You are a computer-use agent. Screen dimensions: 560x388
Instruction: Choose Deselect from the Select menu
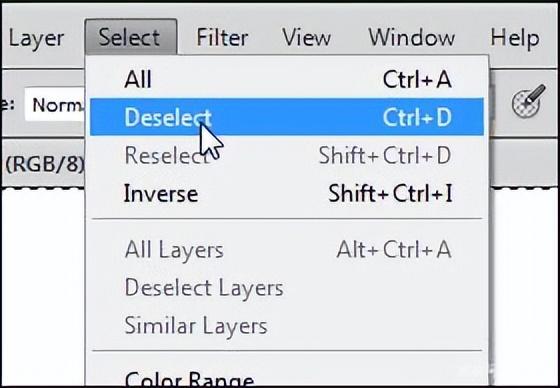coord(287,117)
